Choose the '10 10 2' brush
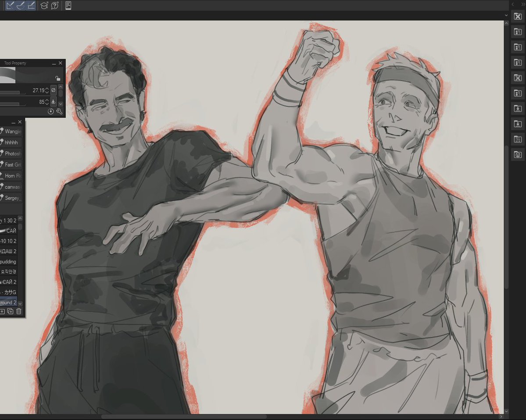526x420 pixels. [x=8, y=241]
